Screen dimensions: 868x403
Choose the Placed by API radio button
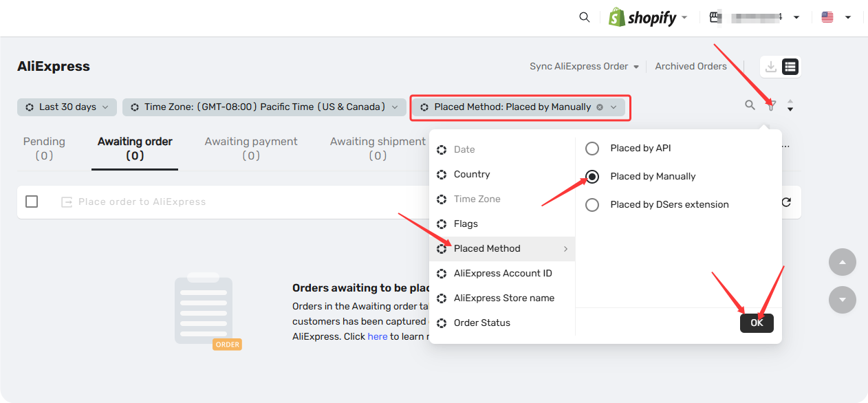592,149
